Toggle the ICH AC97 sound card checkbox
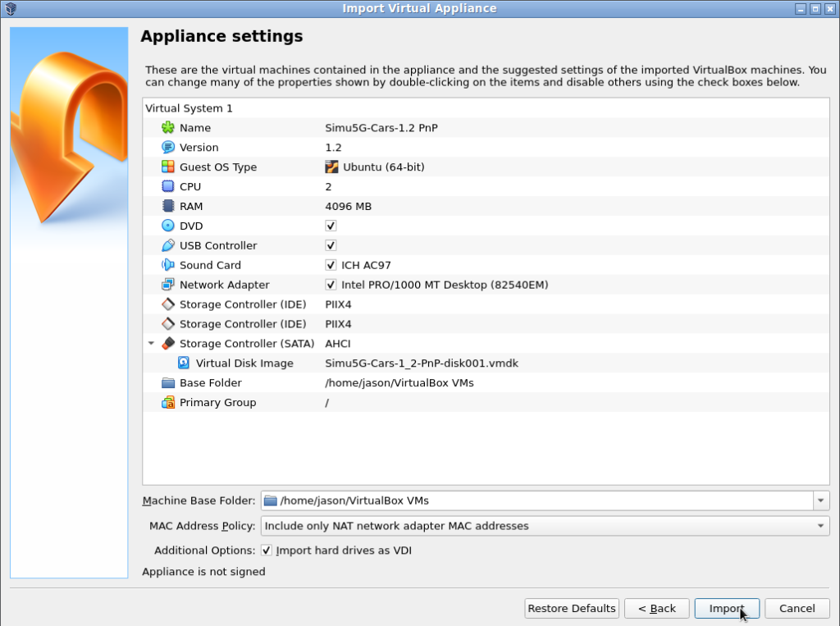The width and height of the screenshot is (840, 626). (x=331, y=266)
